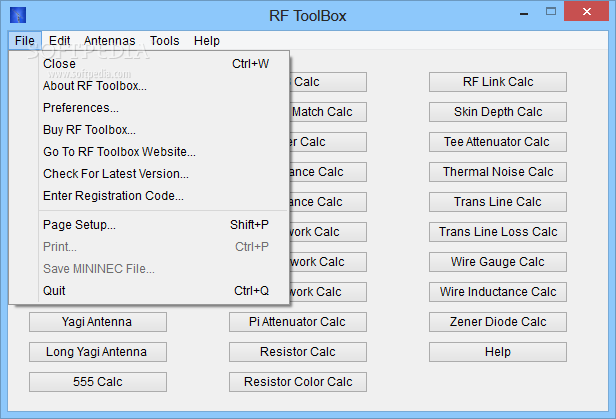Launch the 555 Calc

coord(98,382)
